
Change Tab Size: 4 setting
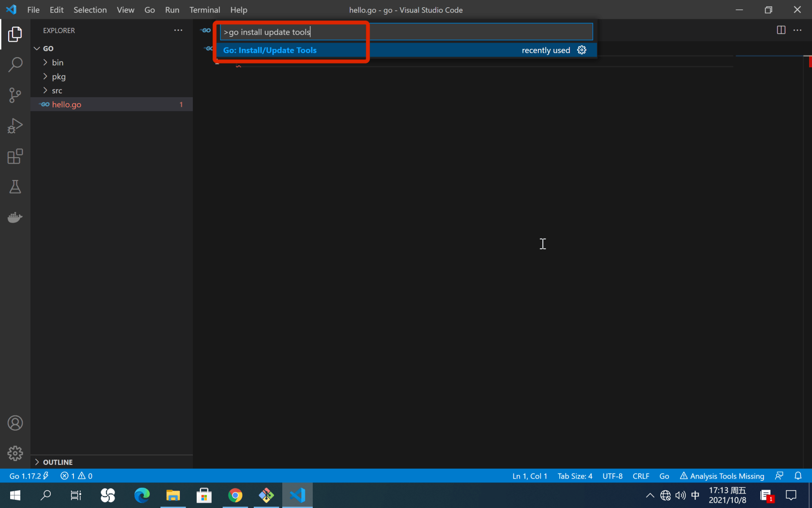575,476
